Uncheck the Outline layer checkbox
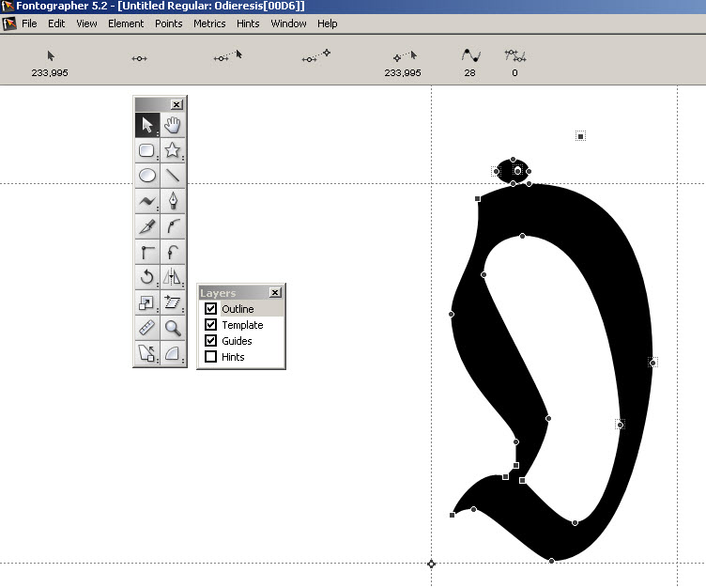This screenshot has width=706, height=588. [x=211, y=309]
